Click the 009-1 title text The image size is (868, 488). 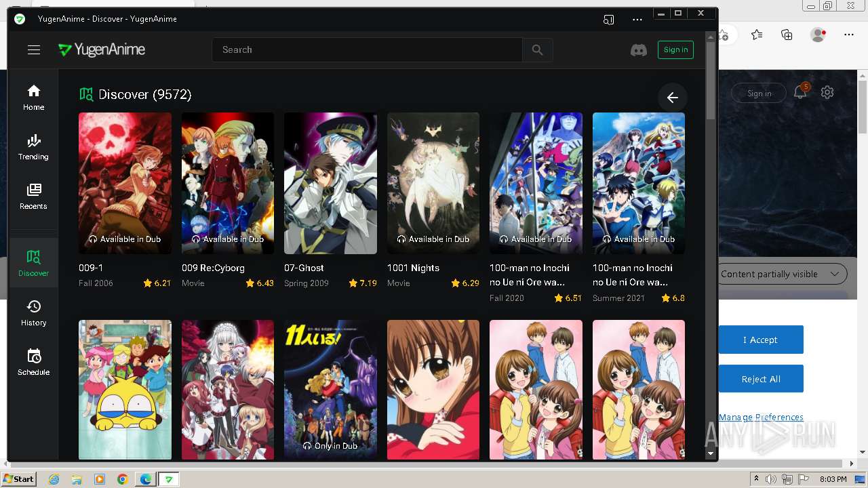91,268
